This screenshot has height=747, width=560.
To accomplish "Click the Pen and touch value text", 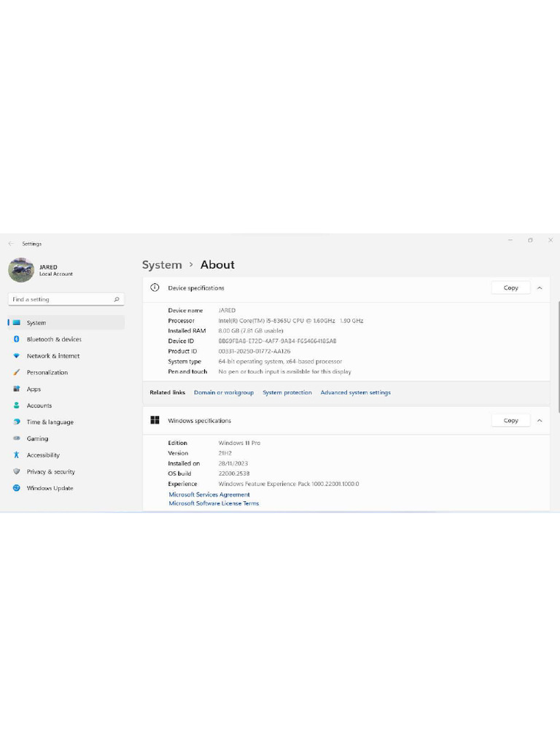I will [x=284, y=371].
